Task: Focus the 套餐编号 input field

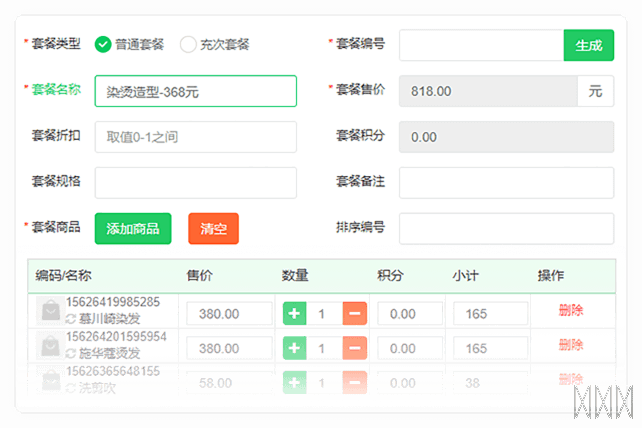Action: [482, 45]
